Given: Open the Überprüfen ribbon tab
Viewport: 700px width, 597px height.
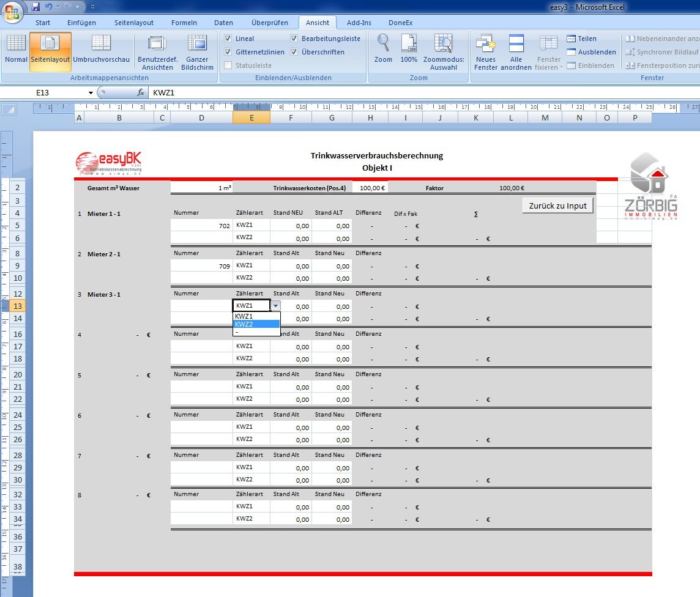Looking at the screenshot, I should click(270, 23).
